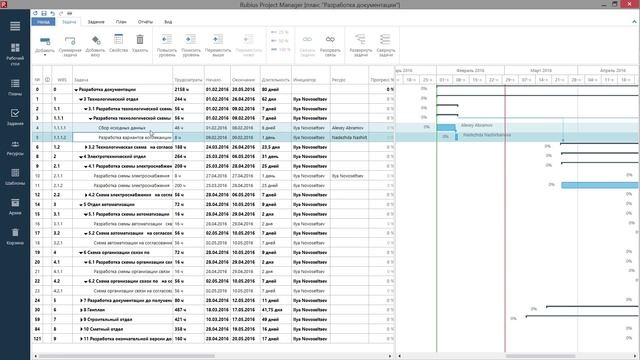Click the Начало column header
640x360 pixels.
coord(217,80)
